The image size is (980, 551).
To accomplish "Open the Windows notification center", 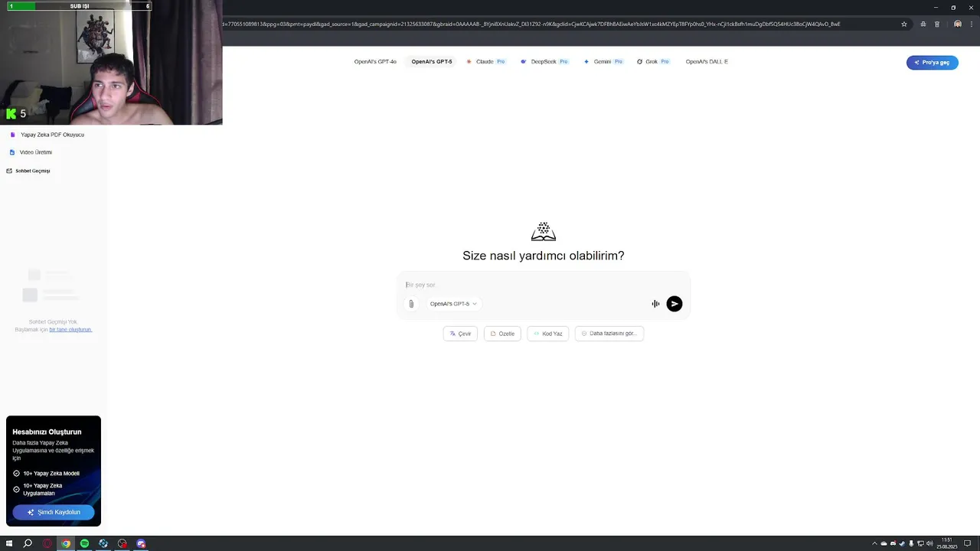I will pyautogui.click(x=967, y=543).
